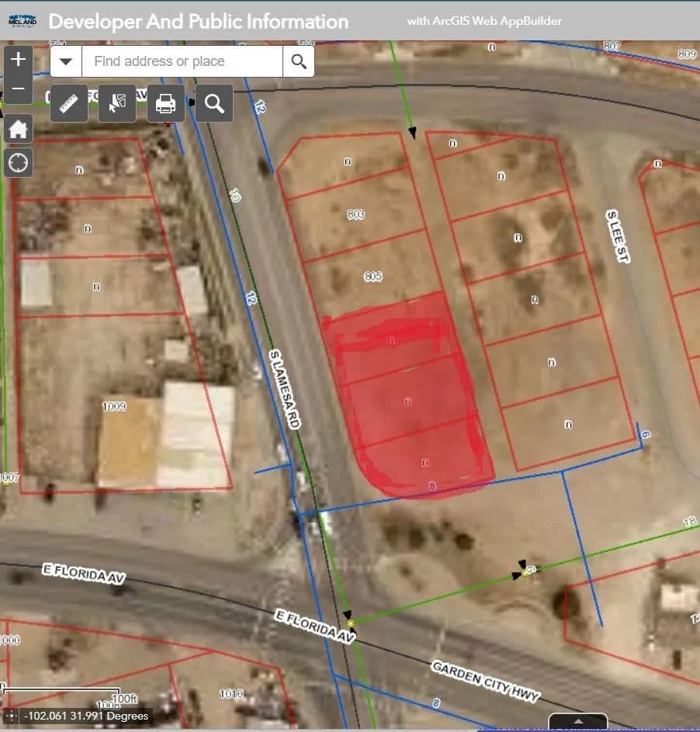
Task: Click the GARDEN CITY HWY label
Action: pyautogui.click(x=485, y=681)
